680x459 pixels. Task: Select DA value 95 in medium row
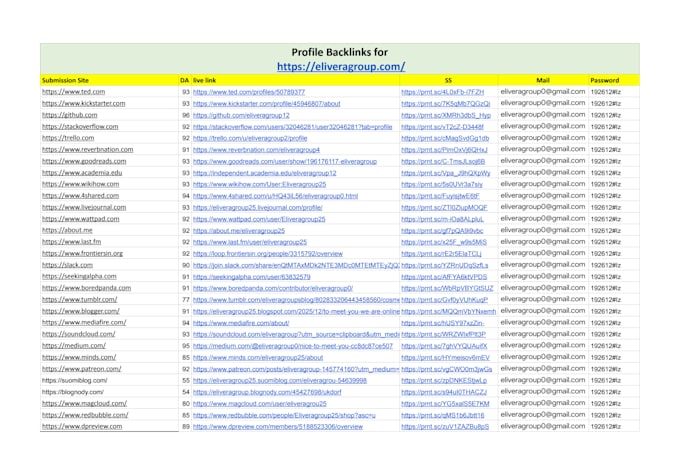pos(186,346)
